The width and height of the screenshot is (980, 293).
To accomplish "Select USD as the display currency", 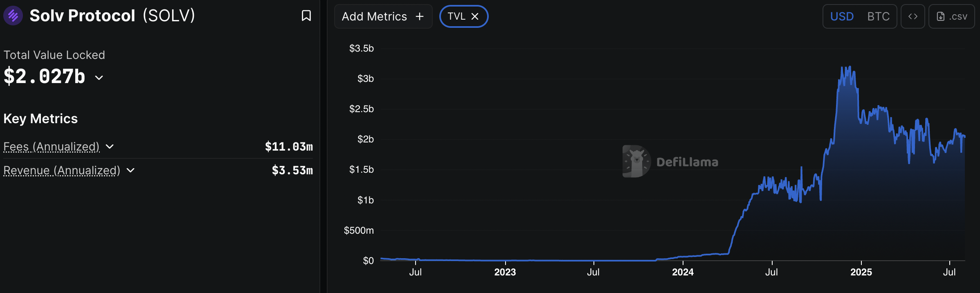I will pyautogui.click(x=841, y=16).
